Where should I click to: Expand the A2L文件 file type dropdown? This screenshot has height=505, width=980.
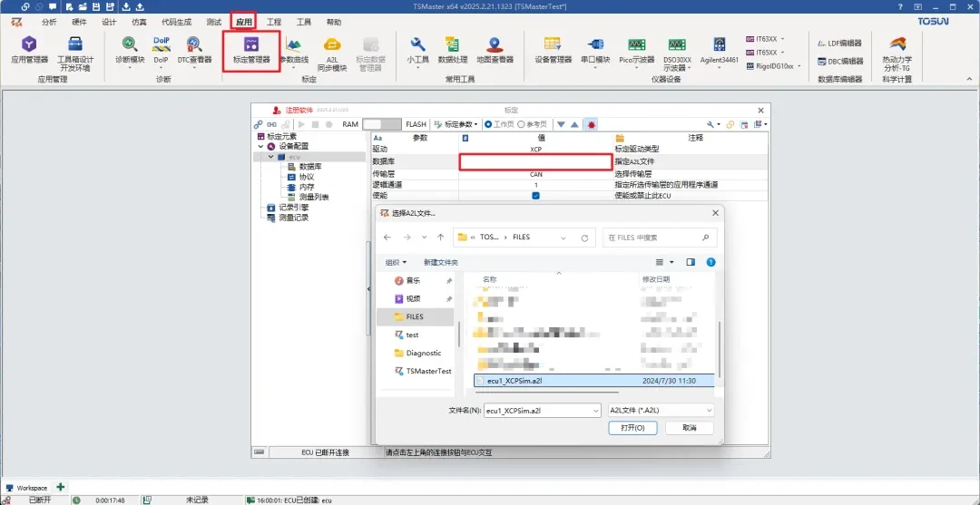point(661,410)
